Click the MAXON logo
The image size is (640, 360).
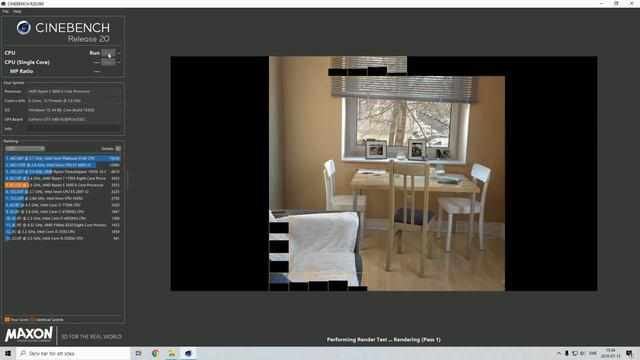(29, 334)
